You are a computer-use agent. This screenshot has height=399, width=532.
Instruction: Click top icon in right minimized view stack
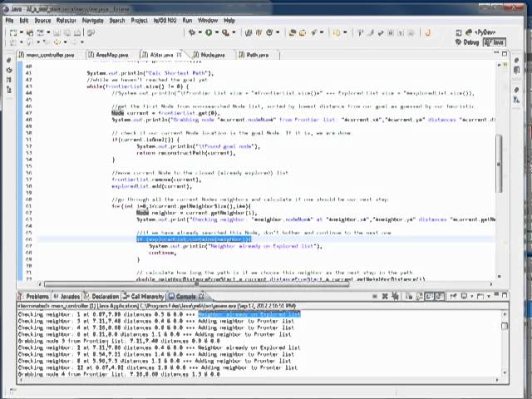pos(517,61)
